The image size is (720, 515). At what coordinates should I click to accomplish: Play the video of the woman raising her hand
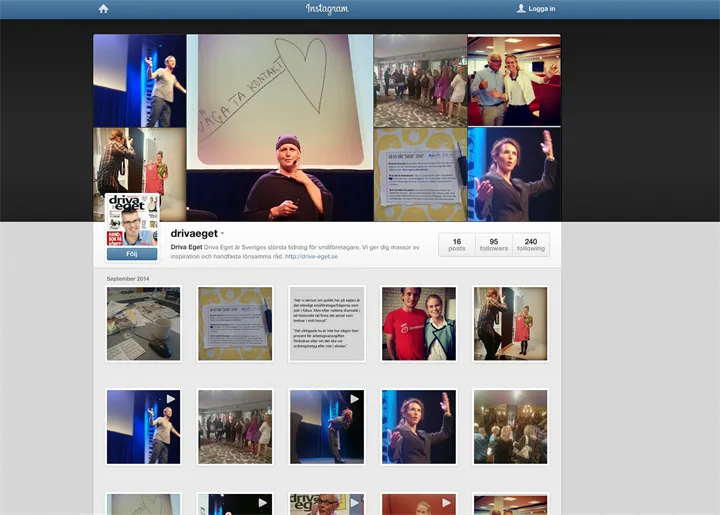coord(418,427)
